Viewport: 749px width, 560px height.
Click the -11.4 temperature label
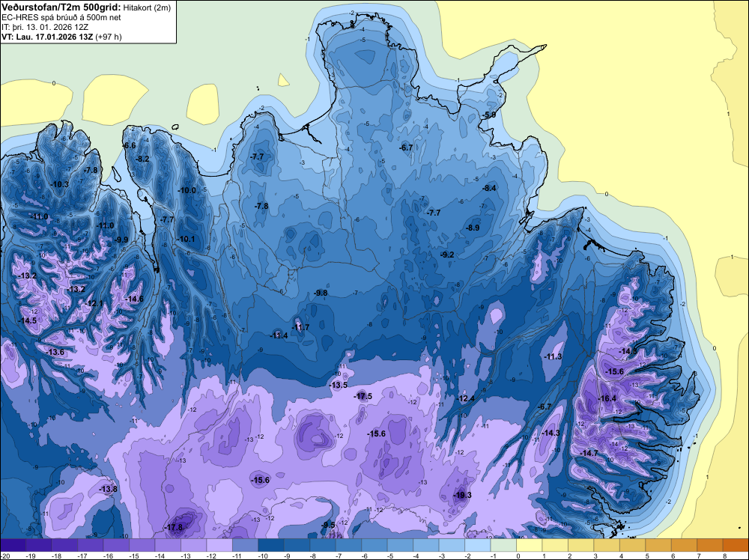point(279,335)
